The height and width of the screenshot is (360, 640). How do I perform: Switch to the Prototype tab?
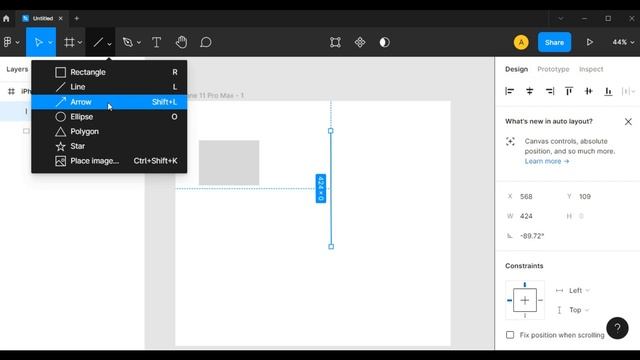click(553, 69)
